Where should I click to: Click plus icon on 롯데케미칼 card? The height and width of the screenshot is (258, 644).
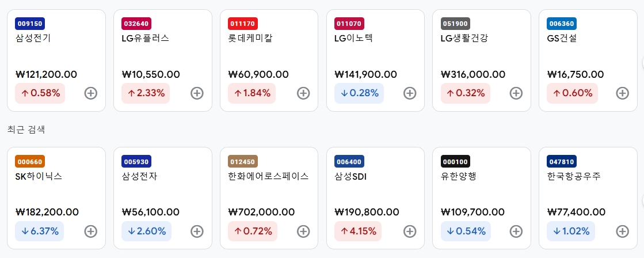click(x=303, y=93)
